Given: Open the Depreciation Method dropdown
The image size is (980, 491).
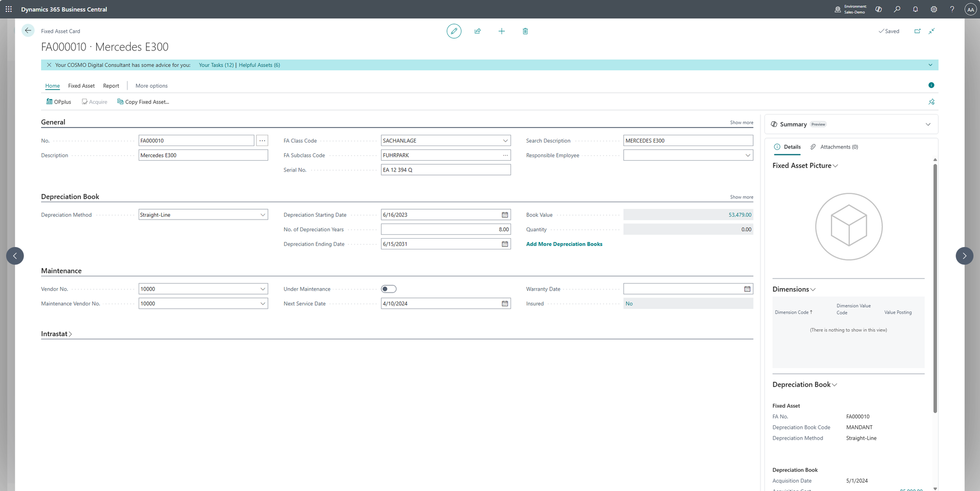Looking at the screenshot, I should coord(263,215).
